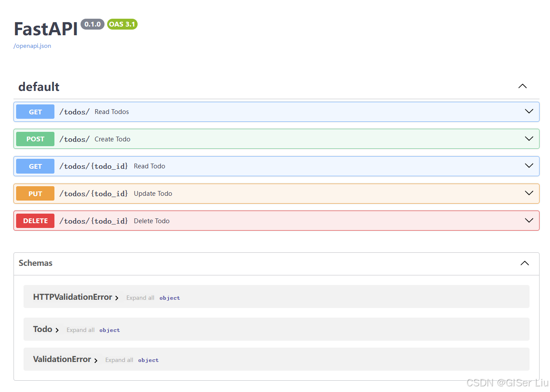This screenshot has width=550, height=392.
Task: Expand the Create Todo endpoint row
Action: (x=529, y=139)
